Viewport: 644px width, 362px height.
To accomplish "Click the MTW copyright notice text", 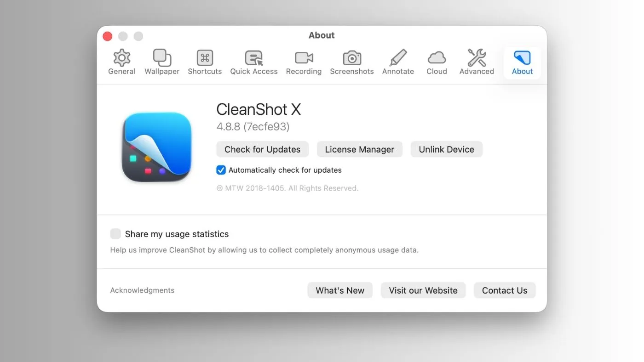I will click(x=287, y=188).
